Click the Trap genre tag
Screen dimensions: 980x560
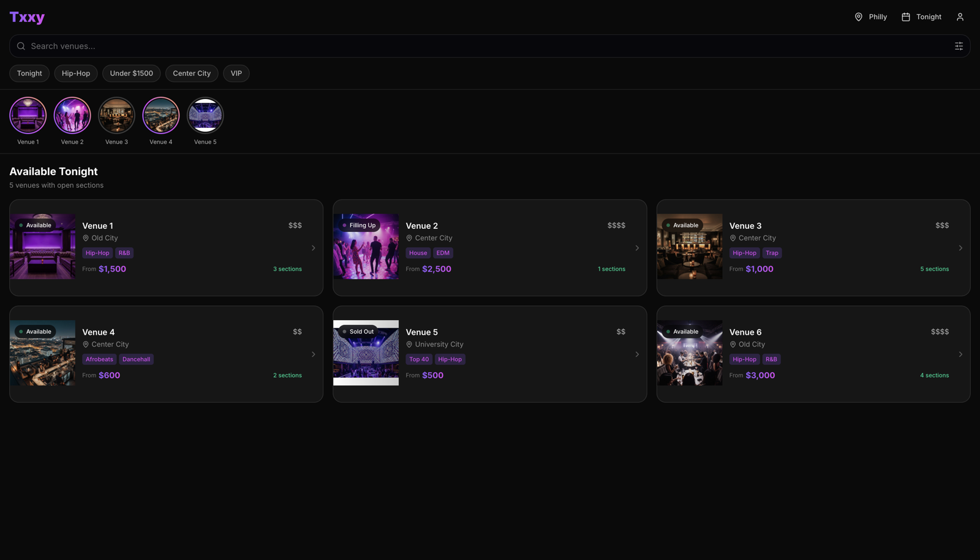coord(772,253)
